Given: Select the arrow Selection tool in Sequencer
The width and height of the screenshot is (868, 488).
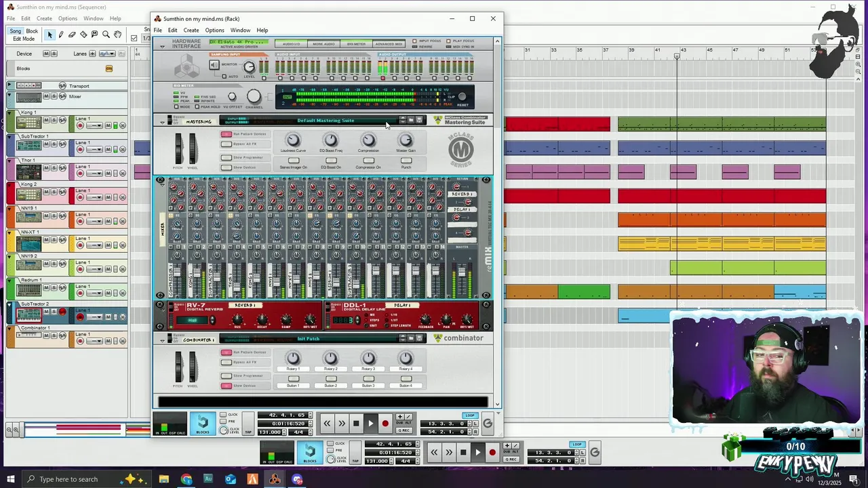Looking at the screenshot, I should pyautogui.click(x=50, y=35).
